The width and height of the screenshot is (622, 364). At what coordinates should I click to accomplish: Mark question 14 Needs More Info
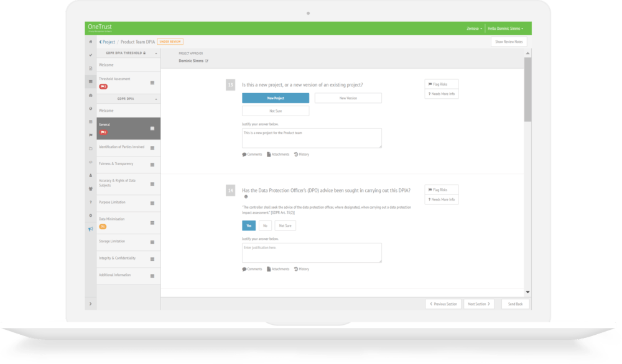[442, 199]
